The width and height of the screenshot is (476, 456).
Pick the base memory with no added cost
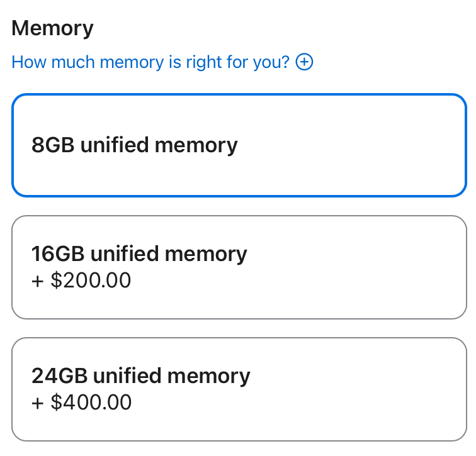point(239,145)
